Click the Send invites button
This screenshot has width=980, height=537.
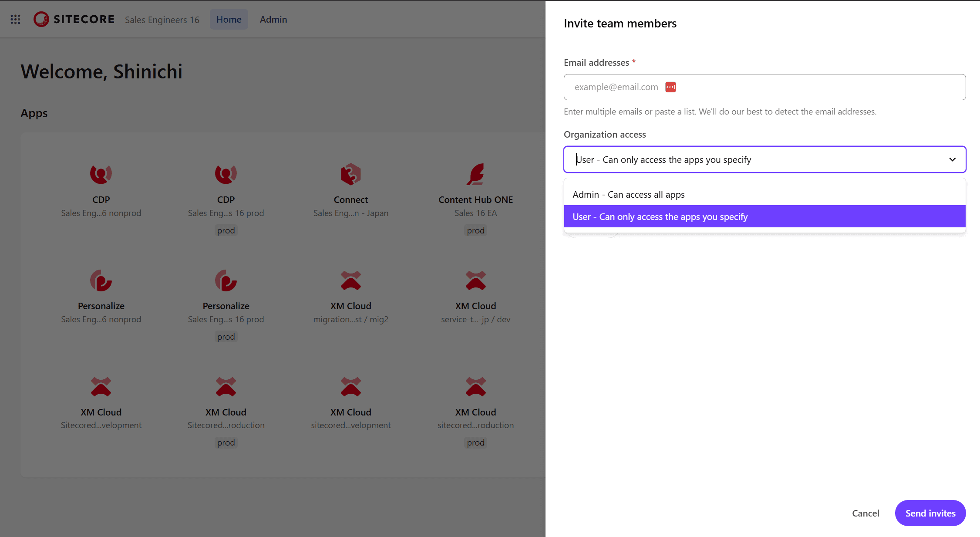(x=930, y=513)
